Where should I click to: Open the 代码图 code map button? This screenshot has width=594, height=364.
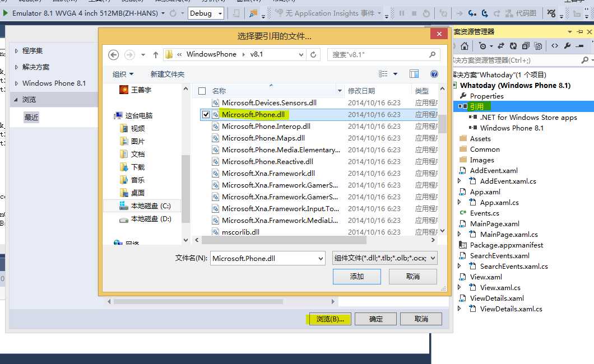coord(521,13)
